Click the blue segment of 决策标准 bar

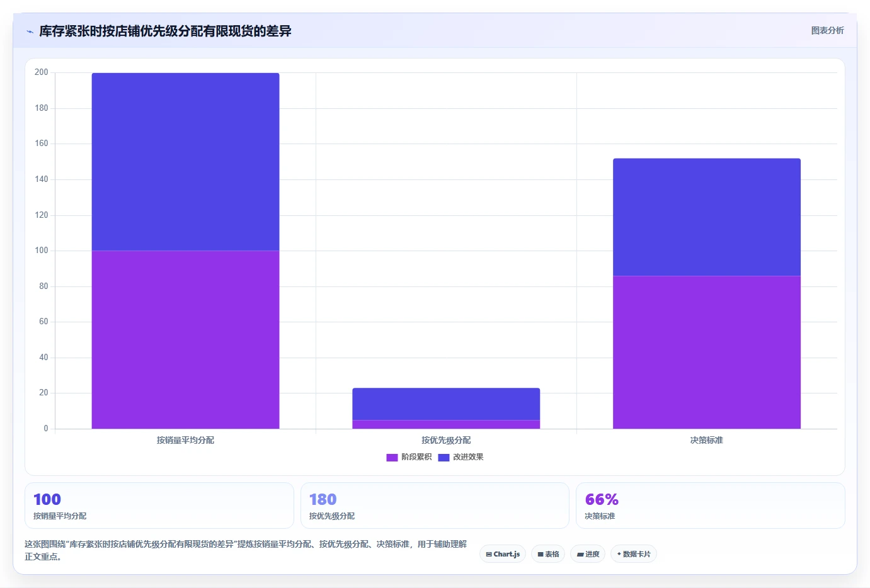(x=707, y=217)
